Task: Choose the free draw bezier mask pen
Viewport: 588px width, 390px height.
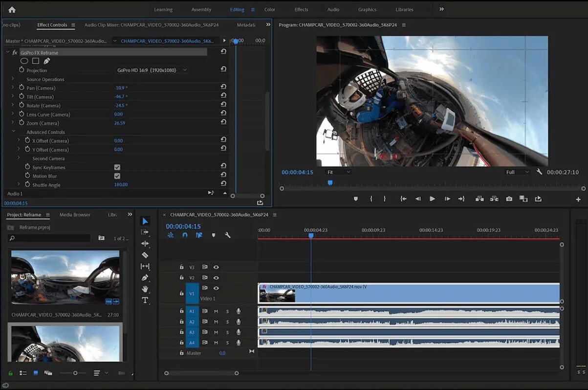Action: tap(47, 61)
